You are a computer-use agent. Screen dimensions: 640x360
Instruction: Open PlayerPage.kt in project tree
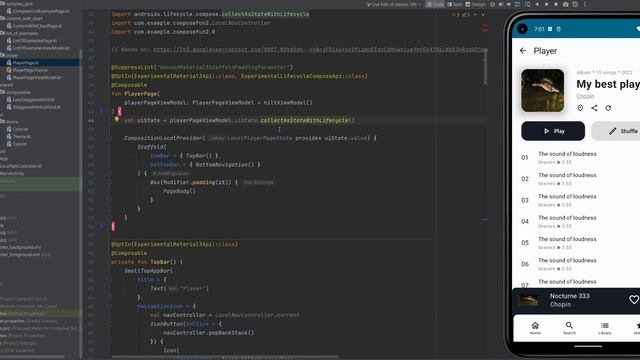(x=25, y=63)
